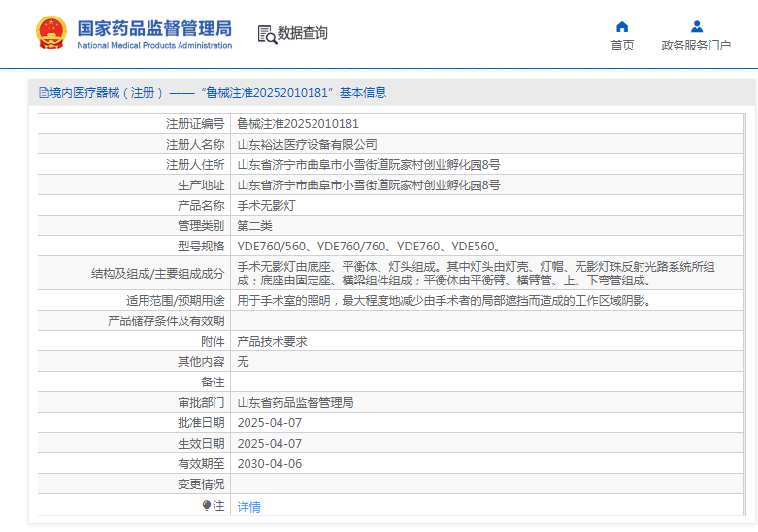This screenshot has width=758, height=532.
Task: Click the 生产地址 address value
Action: coord(369,185)
